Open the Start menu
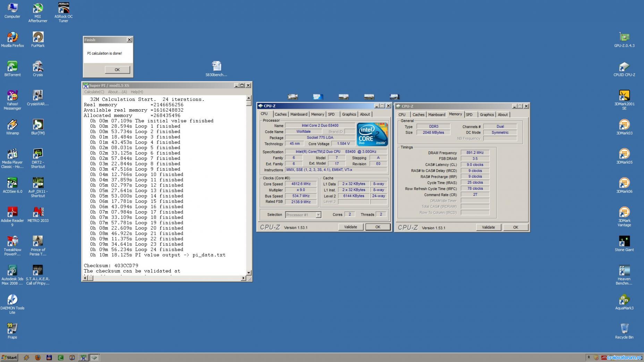Screen dimensions: 644x362 coord(9,357)
